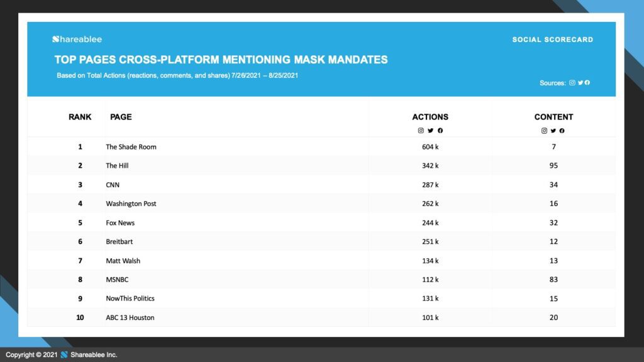This screenshot has height=362, width=644.
Task: Click the 251 k actions value
Action: (430, 242)
